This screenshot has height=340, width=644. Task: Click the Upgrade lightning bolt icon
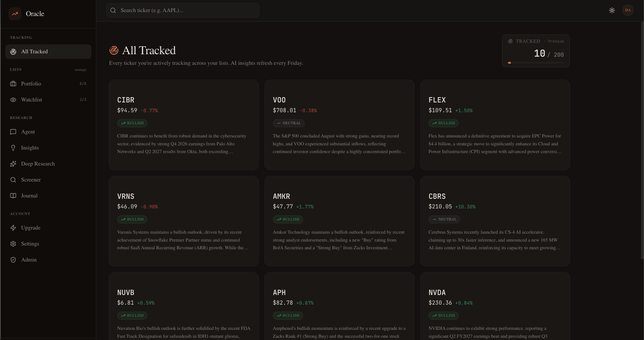[x=13, y=228]
